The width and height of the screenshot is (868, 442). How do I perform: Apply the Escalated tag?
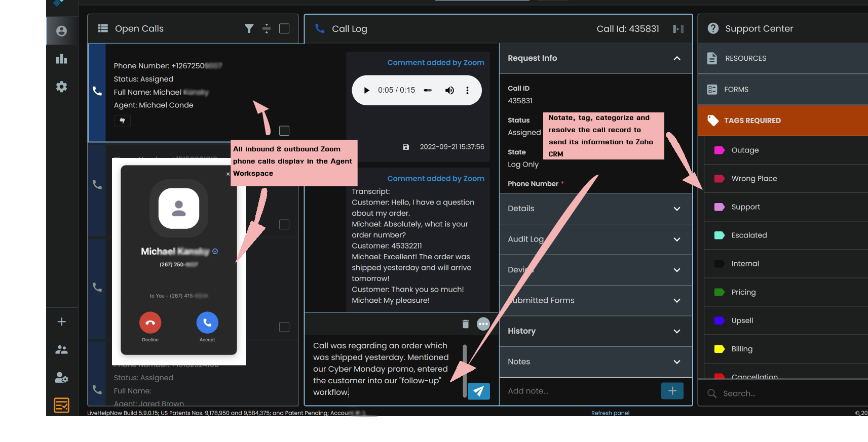click(x=785, y=235)
